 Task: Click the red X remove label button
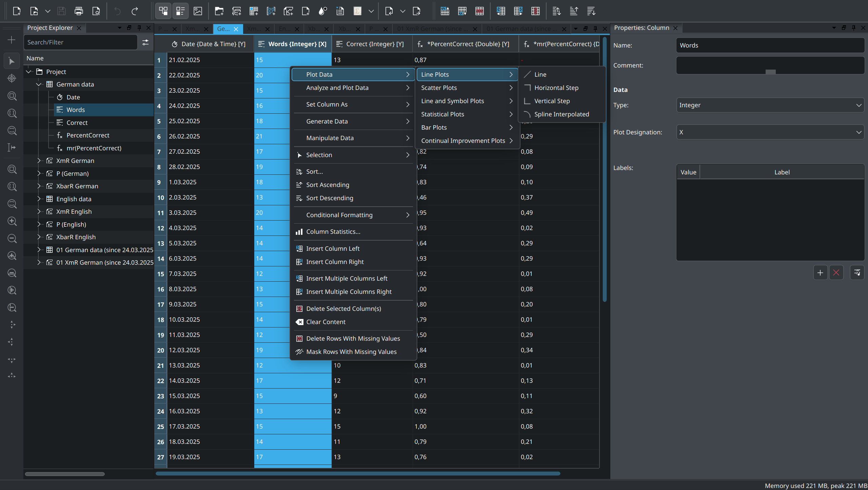tap(836, 272)
